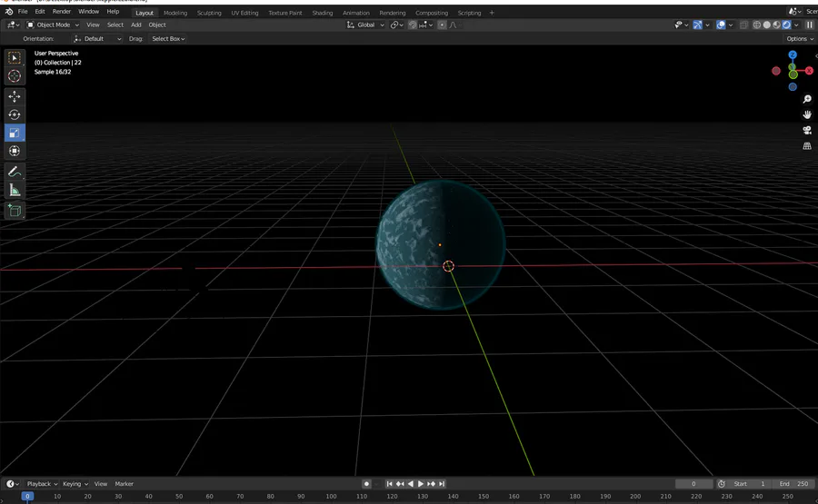Switch to Solid viewport shading
818x504 pixels.
766,25
